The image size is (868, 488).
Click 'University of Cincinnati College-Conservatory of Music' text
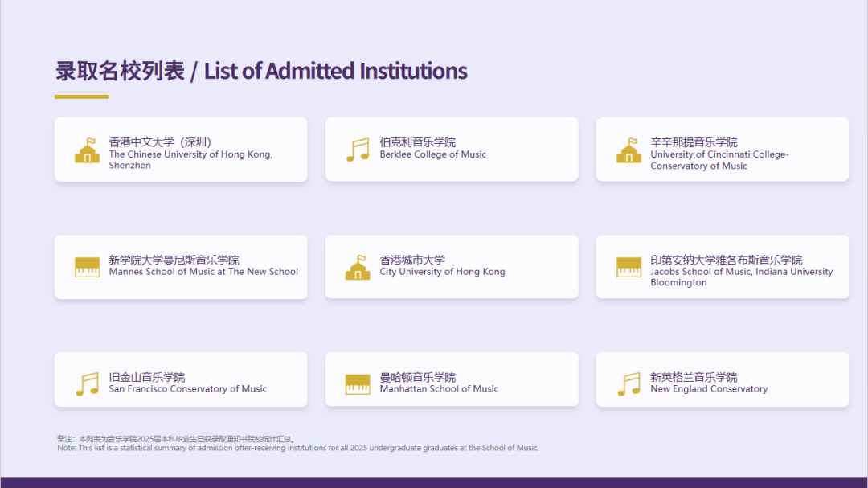(719, 160)
